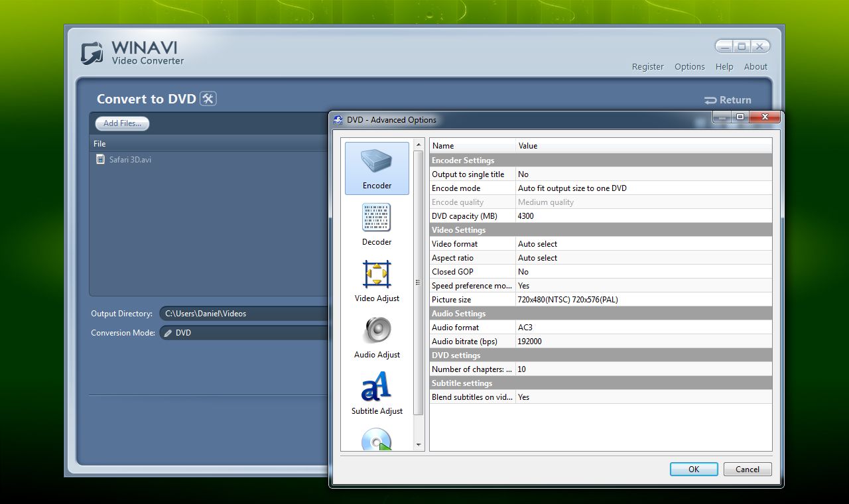
Task: Edit the Number of chapters value 10
Action: [644, 369]
